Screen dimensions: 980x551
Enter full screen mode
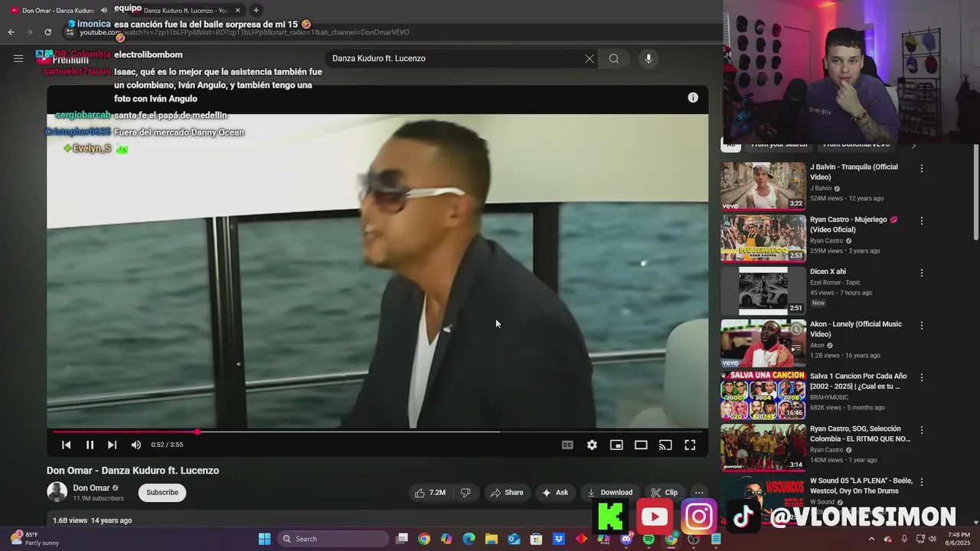click(x=690, y=445)
